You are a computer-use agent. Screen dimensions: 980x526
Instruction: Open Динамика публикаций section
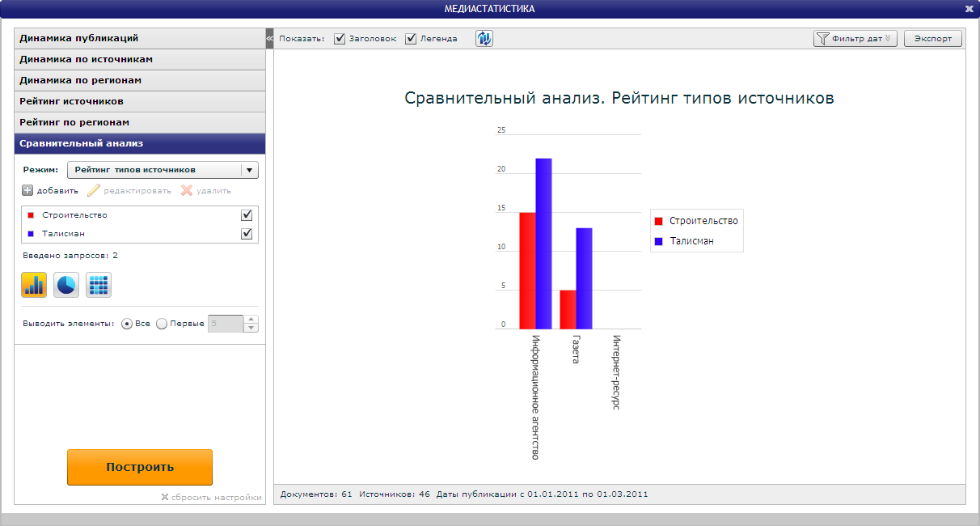(x=140, y=38)
